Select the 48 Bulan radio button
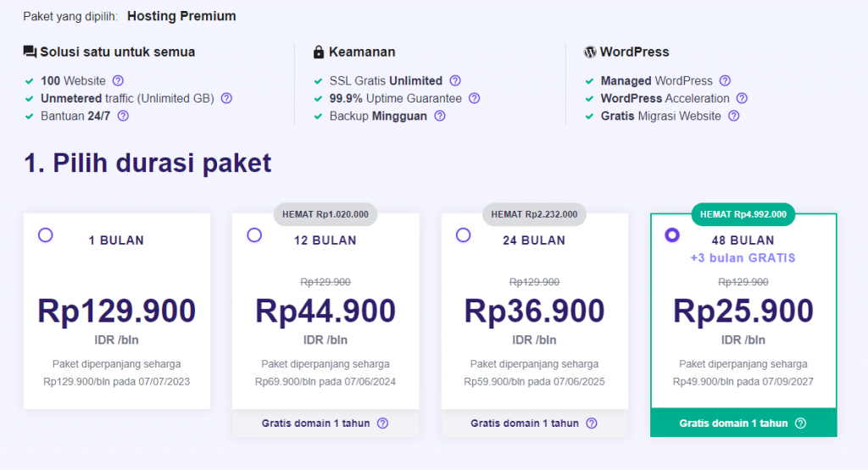The image size is (868, 470). point(672,235)
